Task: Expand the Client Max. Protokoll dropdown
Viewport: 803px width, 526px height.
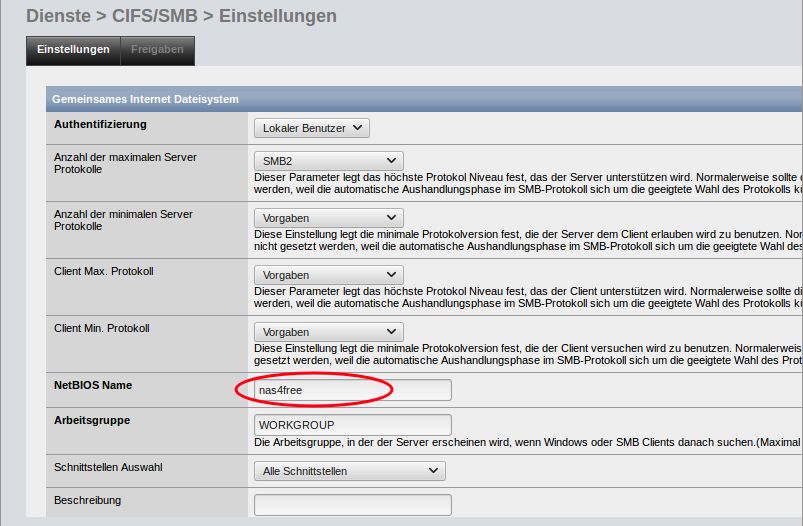Action: [x=328, y=275]
